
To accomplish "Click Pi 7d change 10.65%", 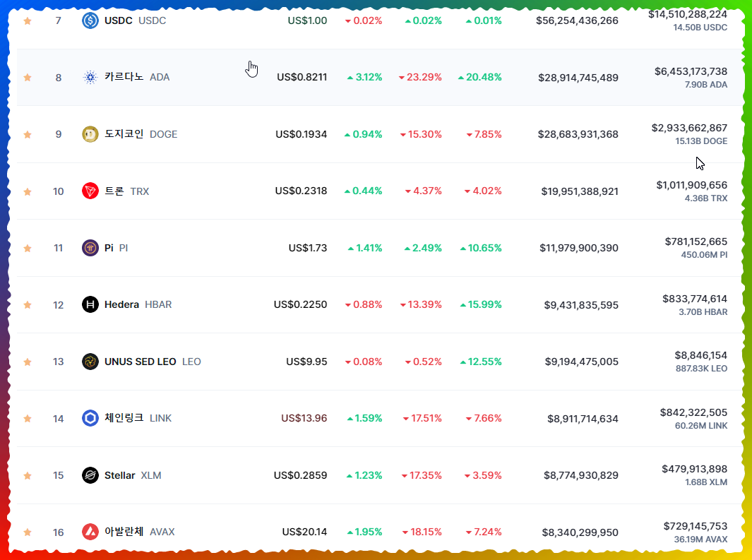I will point(481,248).
